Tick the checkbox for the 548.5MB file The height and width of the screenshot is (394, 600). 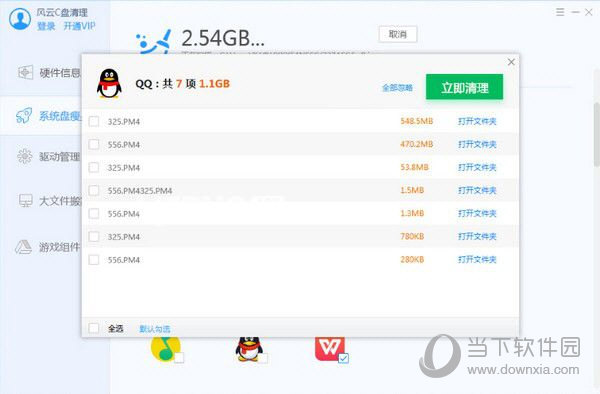tap(94, 122)
